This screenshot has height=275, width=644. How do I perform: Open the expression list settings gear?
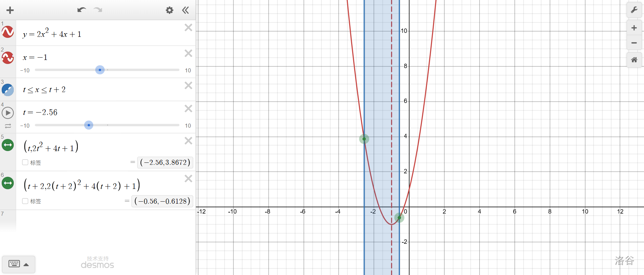[x=169, y=10]
